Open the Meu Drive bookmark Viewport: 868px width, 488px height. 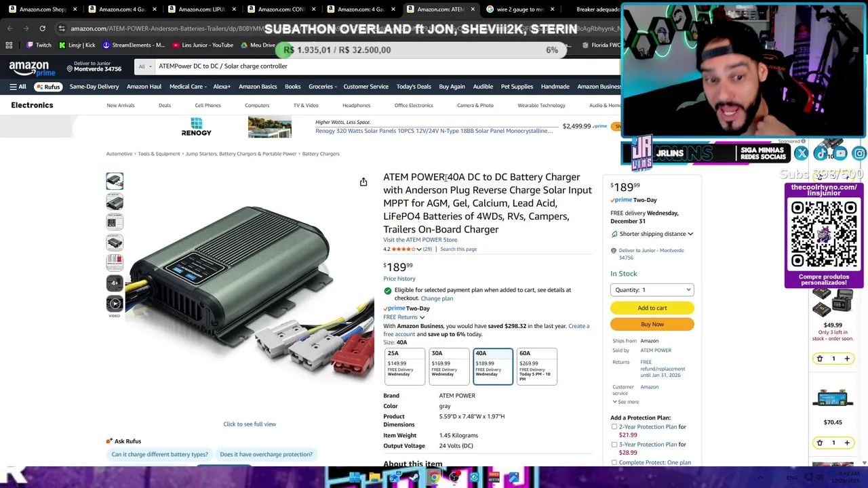(258, 45)
